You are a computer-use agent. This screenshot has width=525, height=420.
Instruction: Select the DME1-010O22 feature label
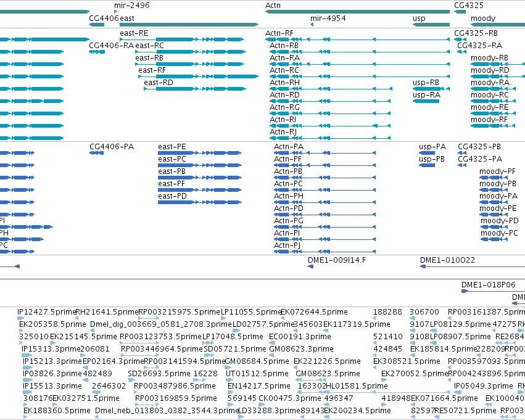[x=447, y=260]
